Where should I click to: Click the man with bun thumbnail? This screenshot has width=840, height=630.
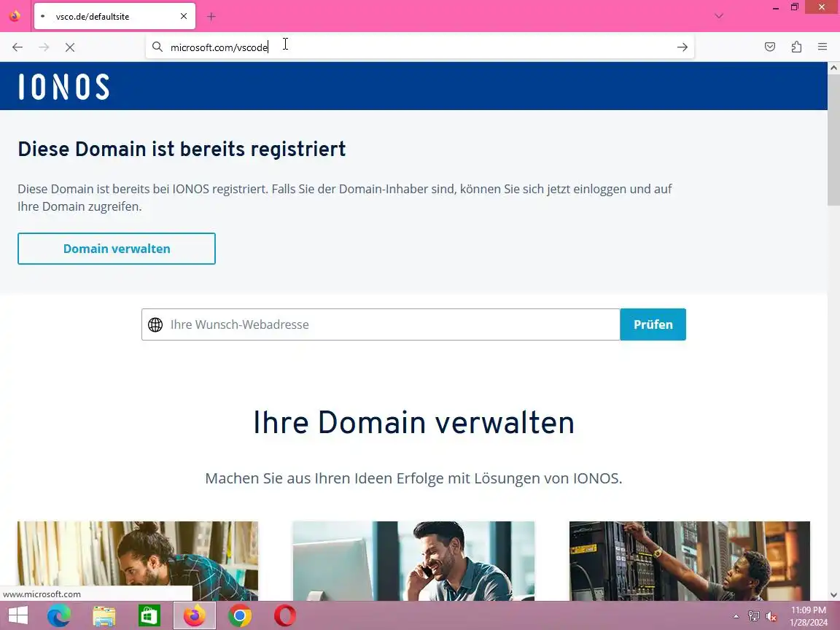(x=138, y=561)
